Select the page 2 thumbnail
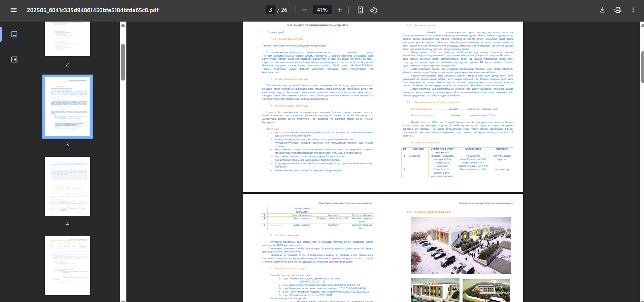Image resolution: width=644 pixels, height=302 pixels. click(67, 39)
